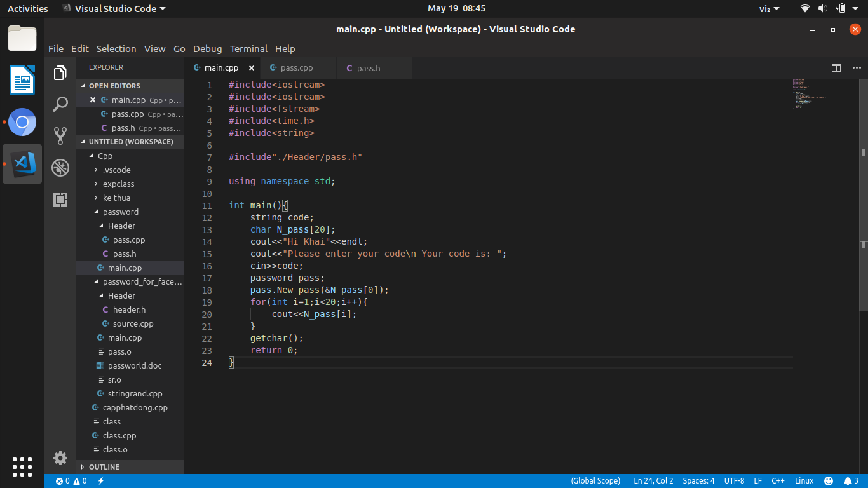The image size is (868, 488).
Task: Open the Terminal menu
Action: 248,49
